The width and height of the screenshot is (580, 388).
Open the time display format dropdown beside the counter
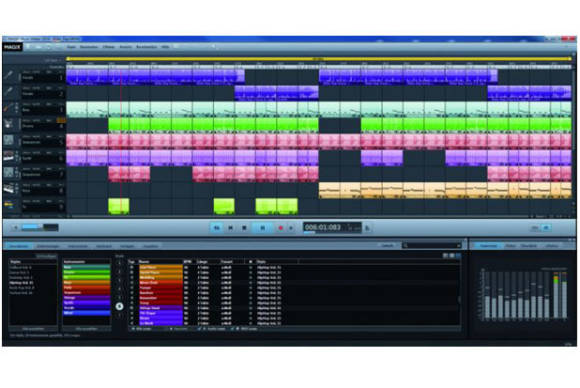tap(367, 228)
